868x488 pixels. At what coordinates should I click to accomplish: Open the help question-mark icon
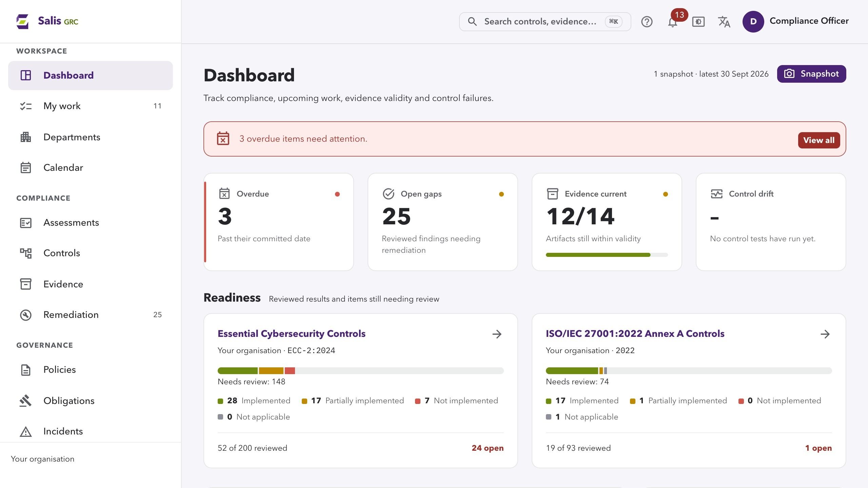pos(647,22)
